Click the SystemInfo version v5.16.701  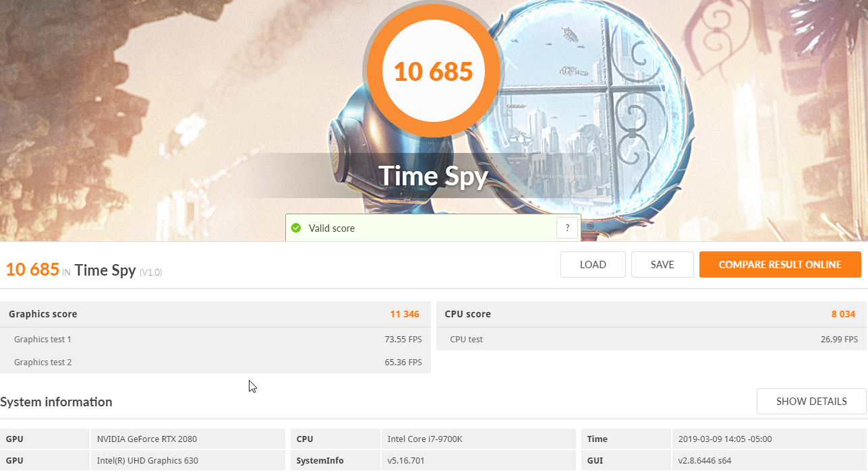[406, 461]
